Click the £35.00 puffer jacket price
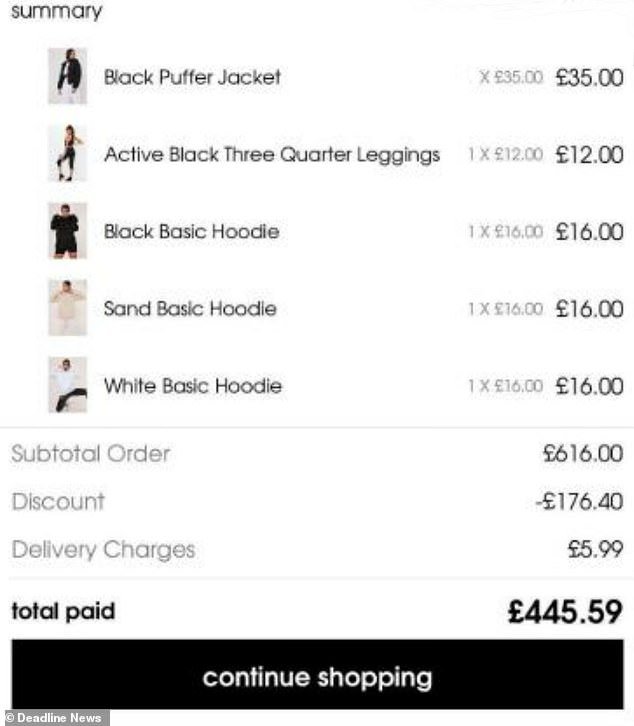Image resolution: width=634 pixels, height=726 pixels. 589,77
